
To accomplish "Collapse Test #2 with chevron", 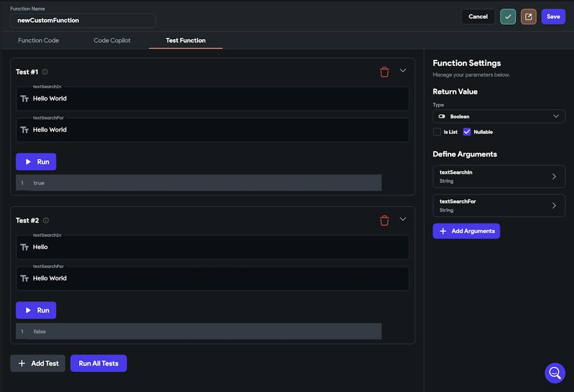I will coord(403,219).
